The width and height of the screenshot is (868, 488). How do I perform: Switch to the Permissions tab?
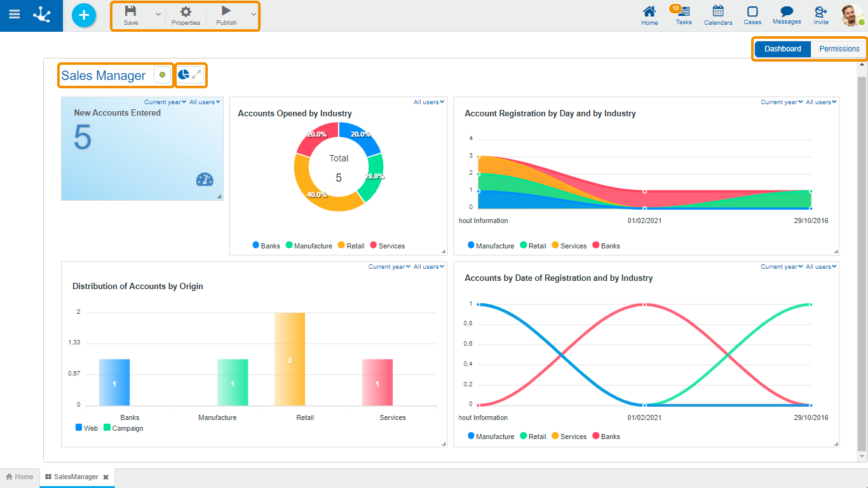[x=839, y=49]
